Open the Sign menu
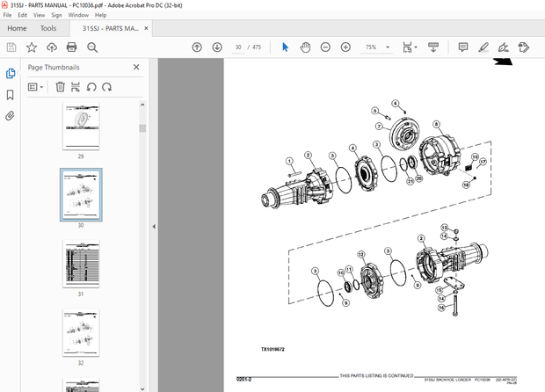Screen dimensions: 545x392 pyautogui.click(x=56, y=15)
